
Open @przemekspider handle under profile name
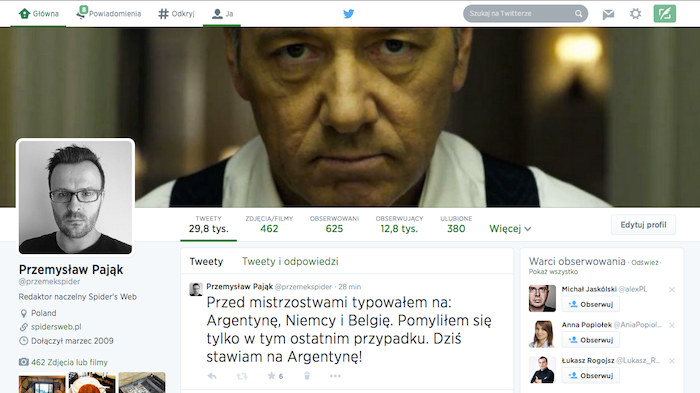(x=50, y=282)
